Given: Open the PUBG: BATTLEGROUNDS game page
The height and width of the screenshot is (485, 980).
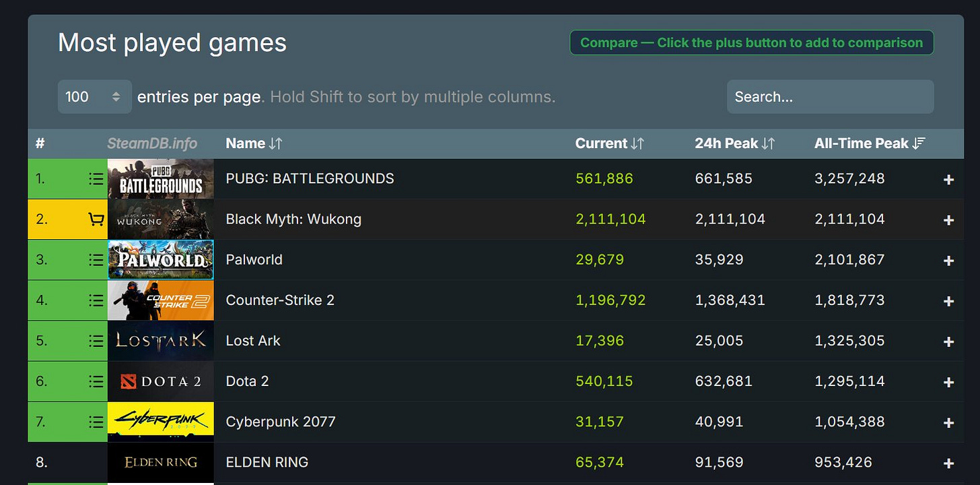Looking at the screenshot, I should pos(310,179).
